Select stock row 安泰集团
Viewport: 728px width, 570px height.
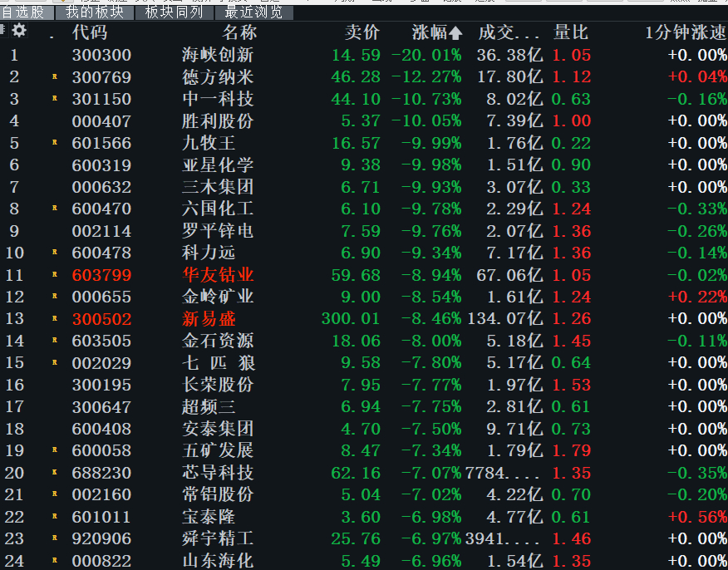[364, 428]
